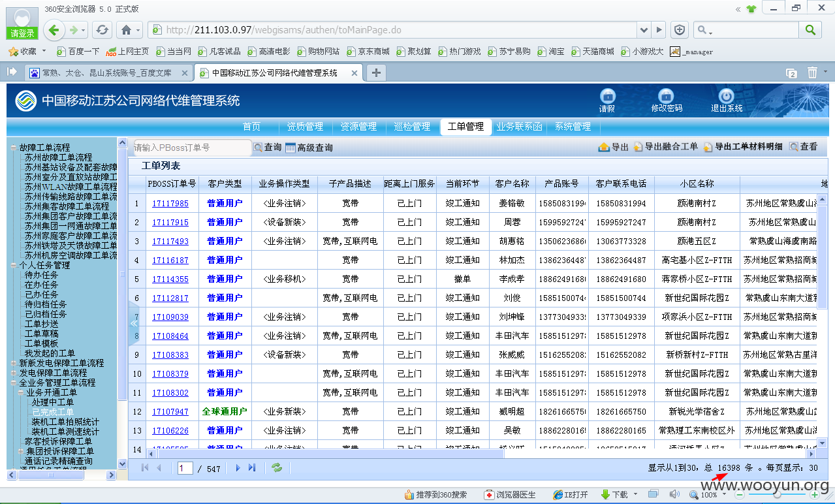Collapse the 业务开通工单 node
This screenshot has width=835, height=504.
(21, 392)
